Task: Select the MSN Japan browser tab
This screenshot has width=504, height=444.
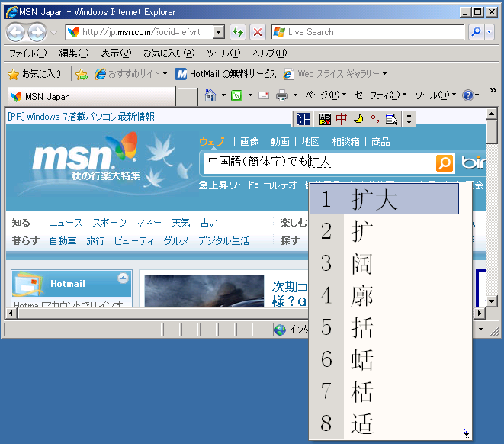Action: [91, 96]
